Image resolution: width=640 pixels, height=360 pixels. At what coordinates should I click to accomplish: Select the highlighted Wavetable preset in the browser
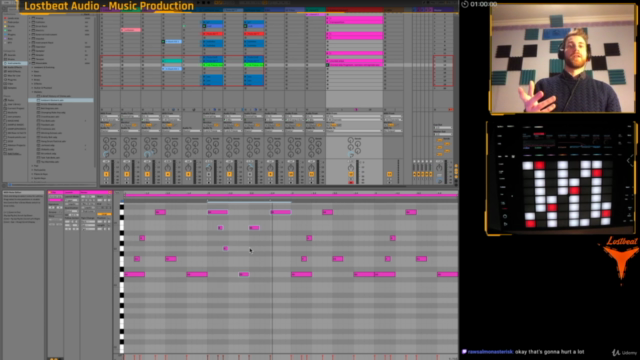[61, 100]
